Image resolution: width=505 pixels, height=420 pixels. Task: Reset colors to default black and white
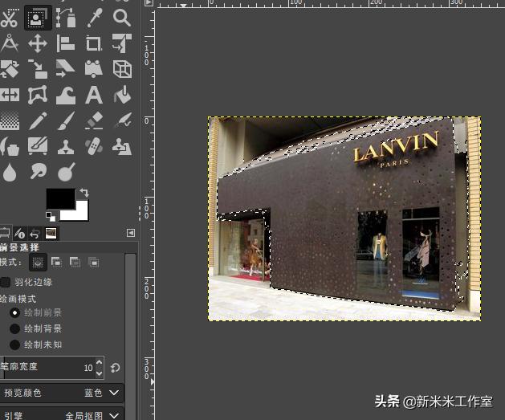tap(51, 216)
